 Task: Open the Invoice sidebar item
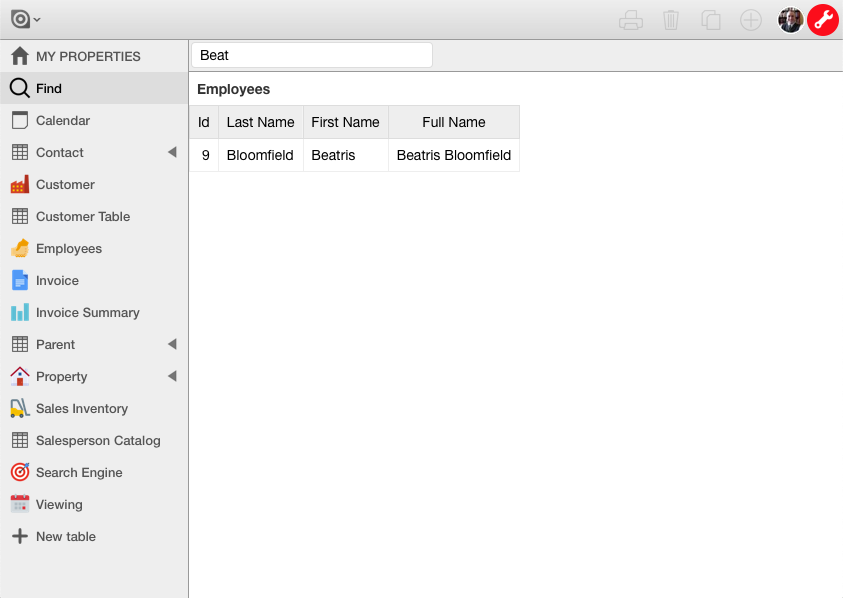point(94,280)
